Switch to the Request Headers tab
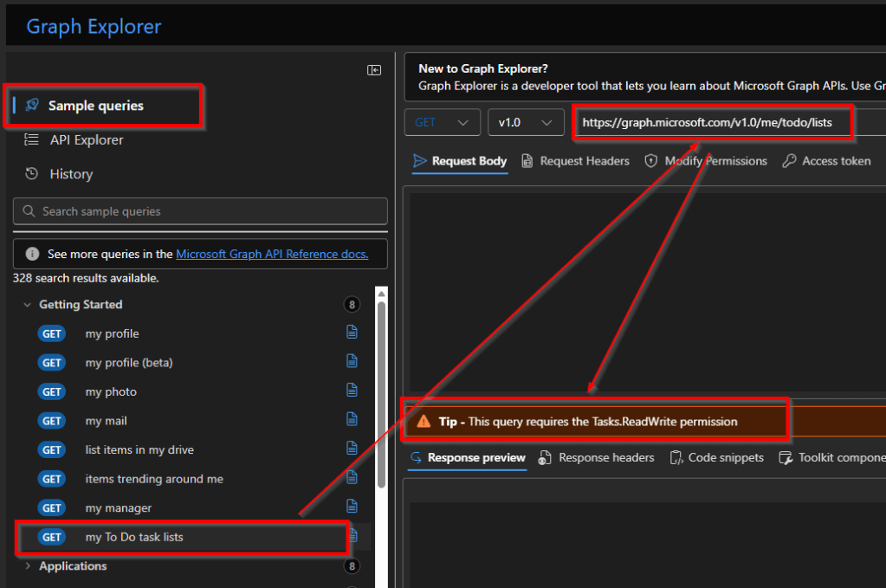The width and height of the screenshot is (886, 588). point(575,161)
